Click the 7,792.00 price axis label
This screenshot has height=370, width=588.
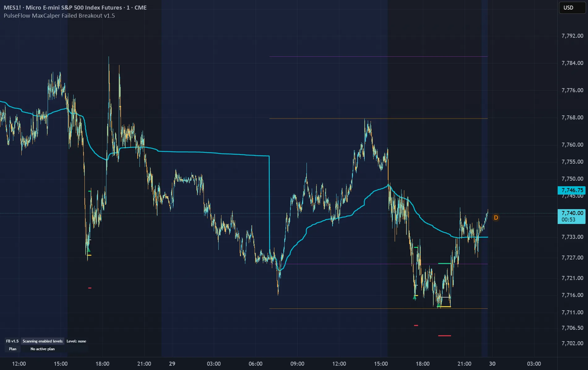572,36
